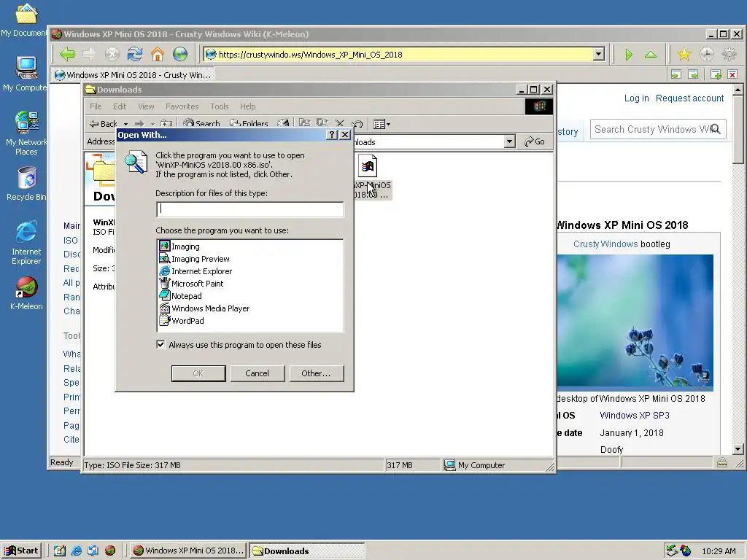Click K-Meleon page scrollbar down arrow

738,448
